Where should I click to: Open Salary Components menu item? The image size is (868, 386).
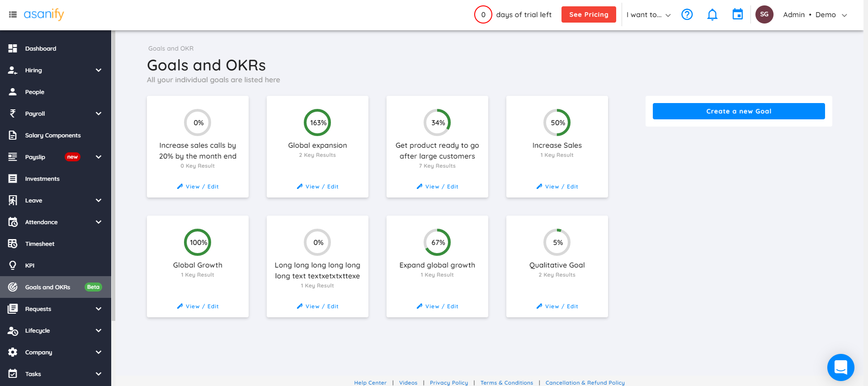click(52, 135)
